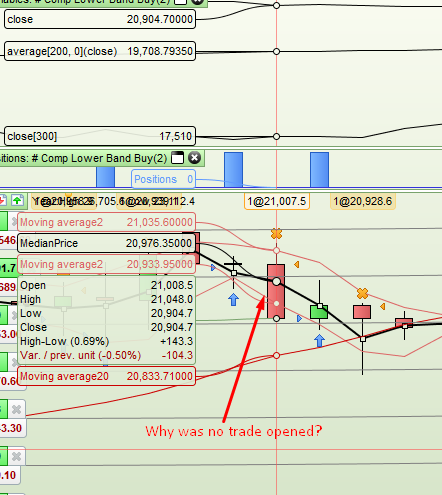442x495 pixels.
Task: Click the blue up arrow below the green candle
Action: 319,341
